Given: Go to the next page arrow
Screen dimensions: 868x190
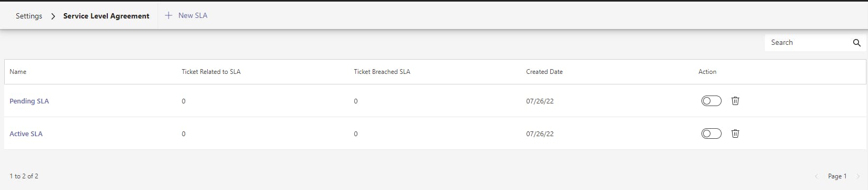Looking at the screenshot, I should (858, 176).
